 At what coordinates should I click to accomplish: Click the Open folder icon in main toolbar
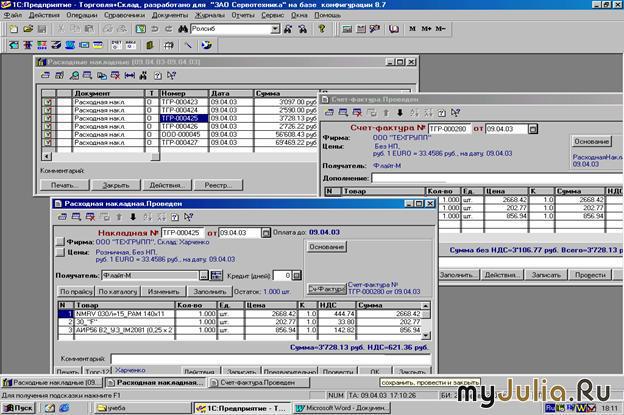[x=28, y=29]
